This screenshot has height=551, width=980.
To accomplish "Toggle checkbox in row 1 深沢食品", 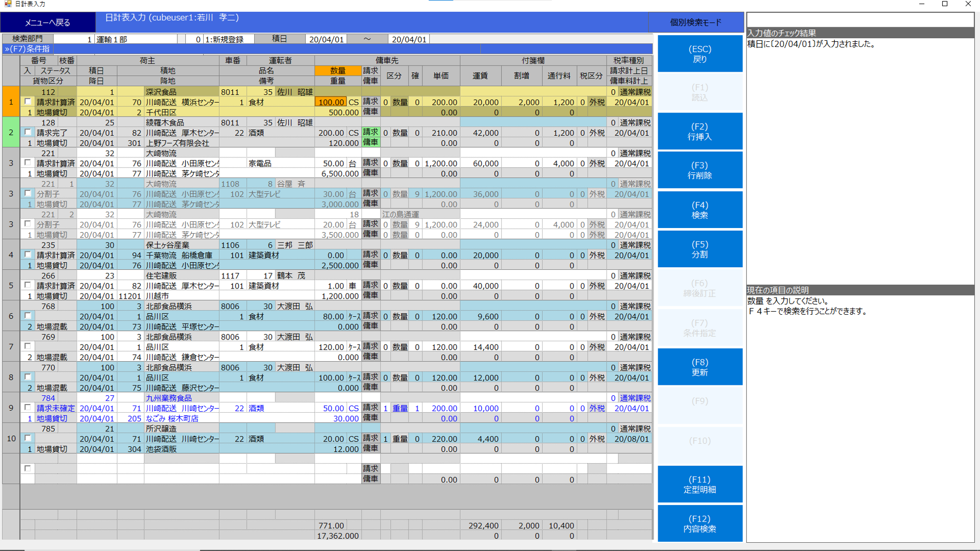I will tap(28, 102).
